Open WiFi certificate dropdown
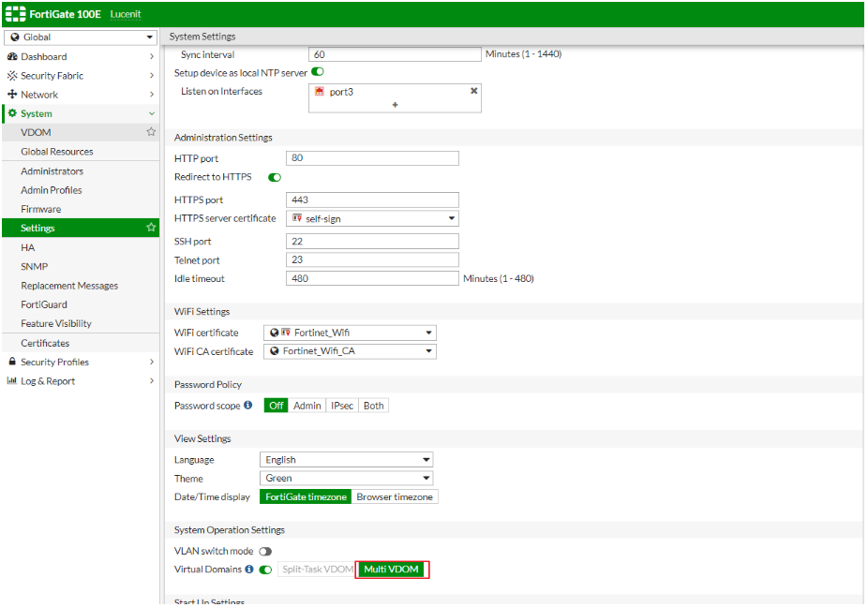The width and height of the screenshot is (868, 607). (x=350, y=333)
